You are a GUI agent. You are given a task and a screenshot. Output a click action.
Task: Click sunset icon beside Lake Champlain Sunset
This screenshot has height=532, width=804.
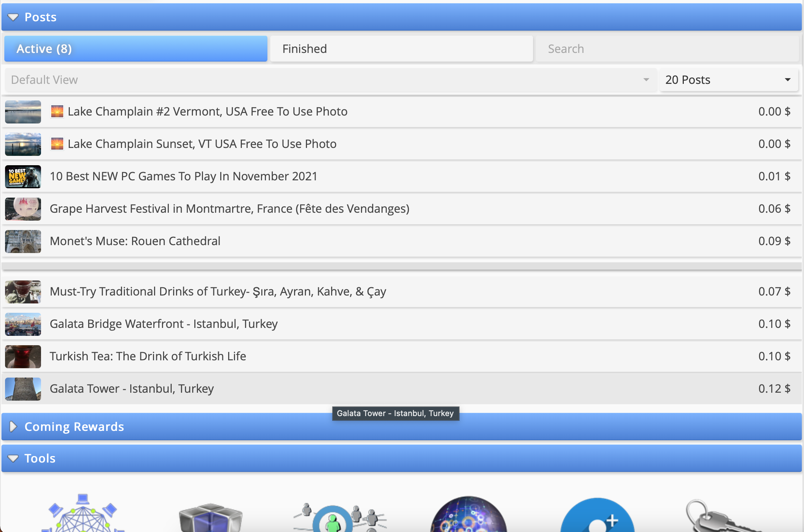click(x=57, y=144)
